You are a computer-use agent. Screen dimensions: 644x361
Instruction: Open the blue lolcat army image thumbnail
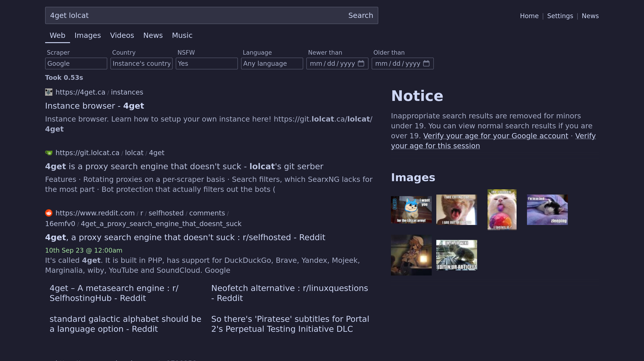[411, 210]
